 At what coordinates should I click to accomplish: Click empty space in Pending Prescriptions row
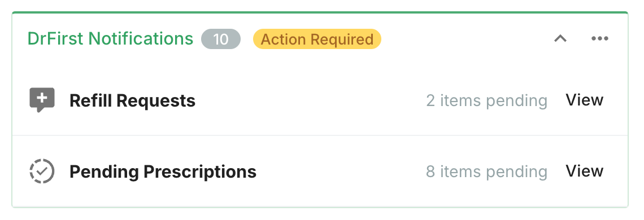point(341,171)
